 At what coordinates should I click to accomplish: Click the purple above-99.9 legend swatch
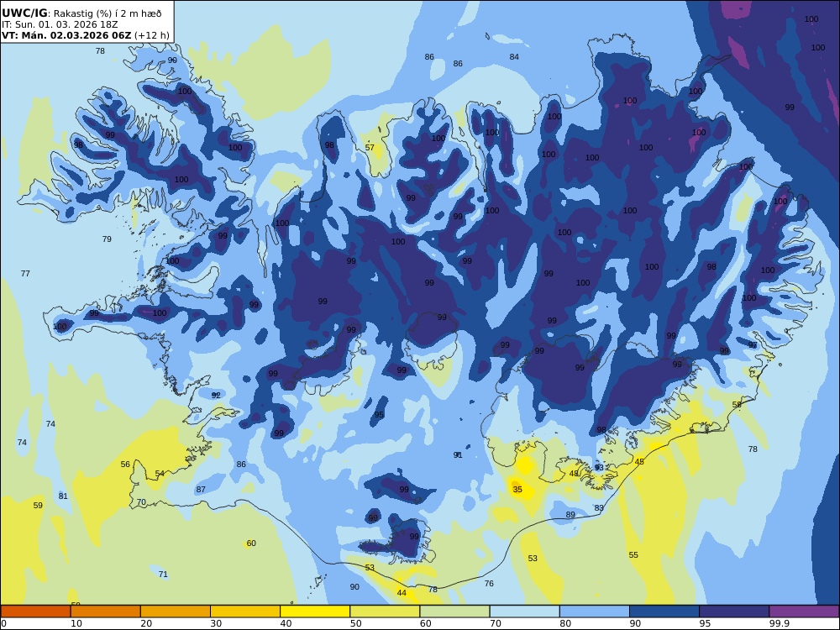click(x=804, y=612)
